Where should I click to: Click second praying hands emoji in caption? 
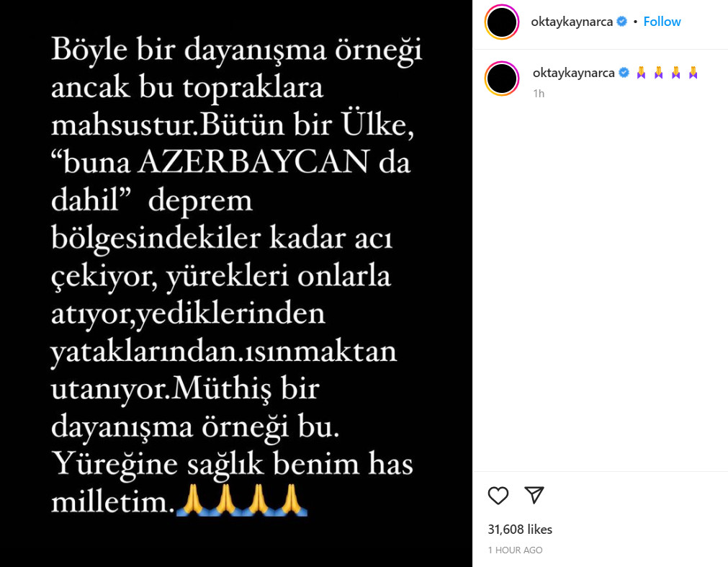pos(658,73)
